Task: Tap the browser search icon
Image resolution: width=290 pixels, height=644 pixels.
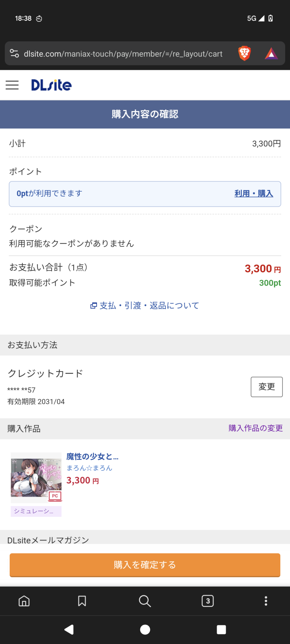Action: [x=145, y=601]
